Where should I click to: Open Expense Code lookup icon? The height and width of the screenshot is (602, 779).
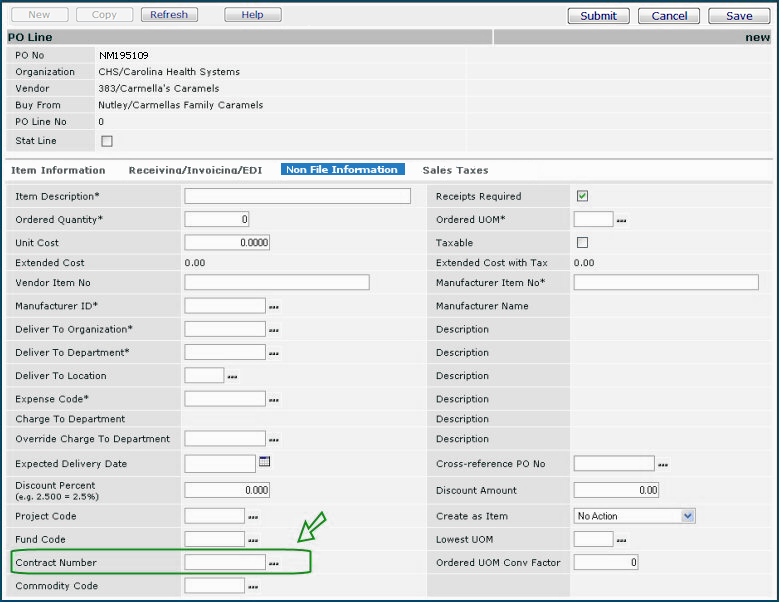tap(274, 400)
